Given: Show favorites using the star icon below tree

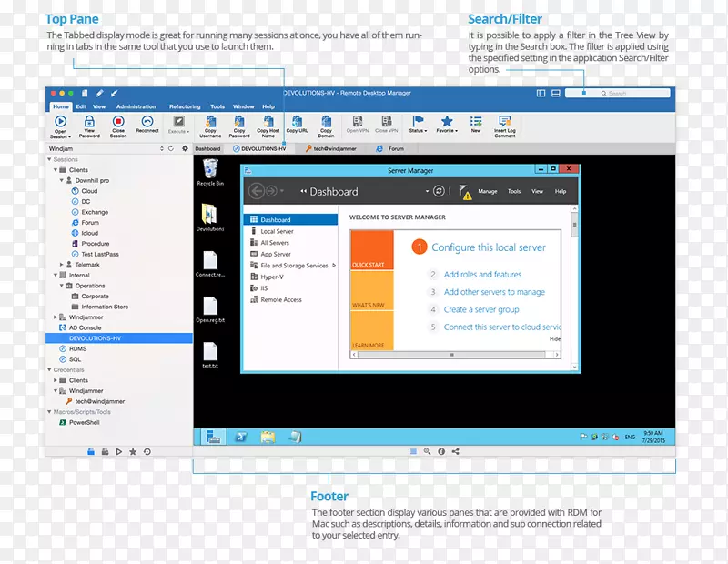Looking at the screenshot, I should (x=133, y=451).
